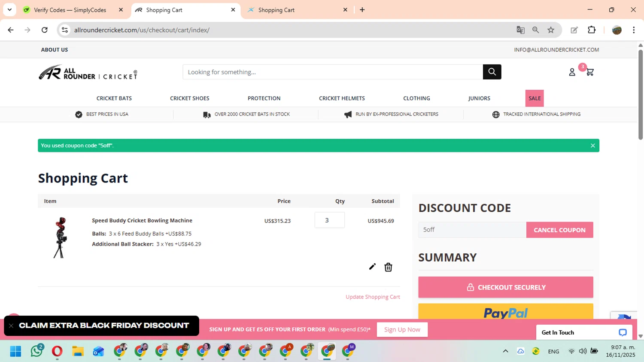Click the All Rounder Cricket logo

click(88, 73)
